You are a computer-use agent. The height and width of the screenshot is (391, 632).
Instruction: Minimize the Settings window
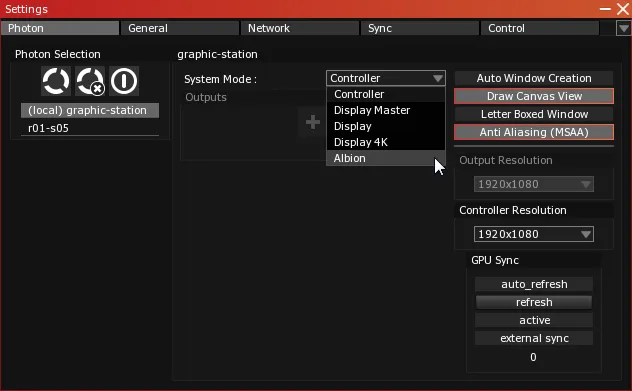click(x=605, y=9)
